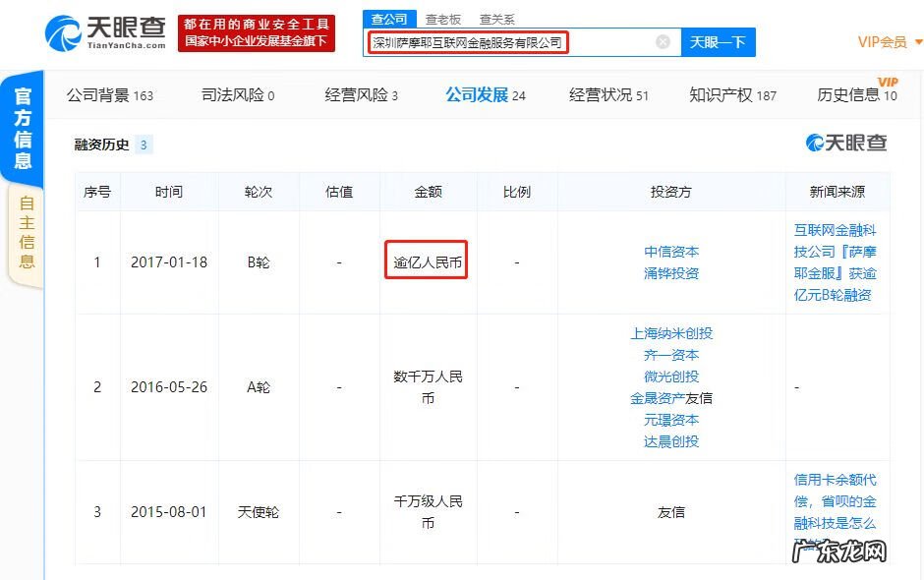Click the 涌铧投资 investor link
Screen dimensions: 924x580
click(671, 273)
